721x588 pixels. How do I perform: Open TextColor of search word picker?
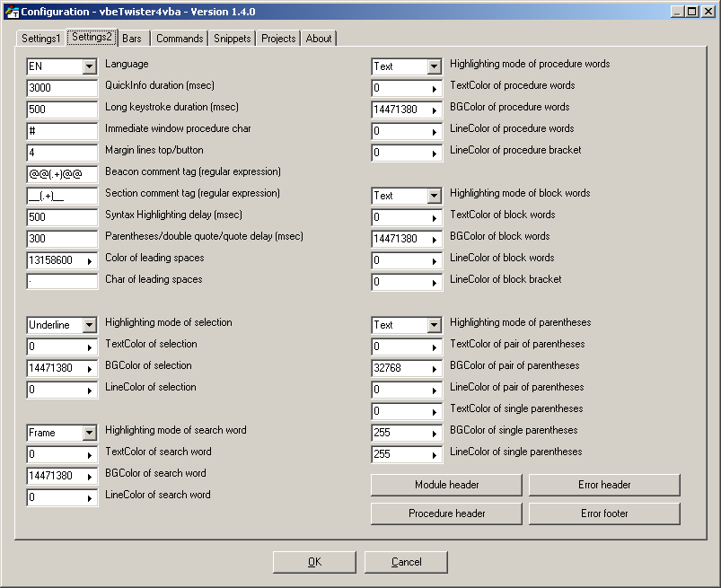(90, 455)
